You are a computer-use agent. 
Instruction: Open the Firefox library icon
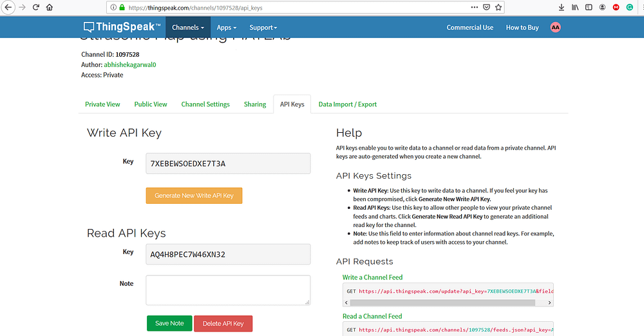575,7
